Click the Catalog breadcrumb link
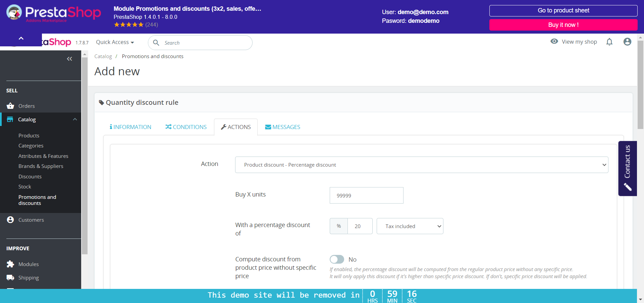644x303 pixels. tap(103, 56)
